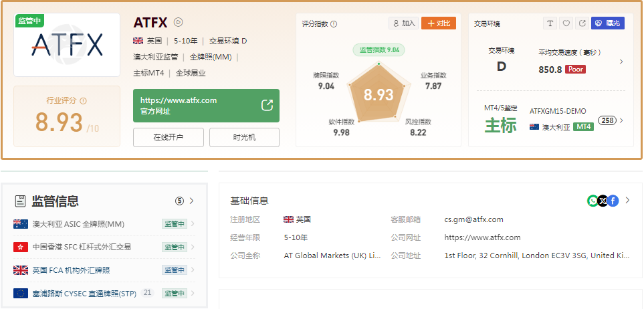Viewport: 644px width, 309px height.
Task: Click AT Global Markets (UK) company name
Action: 332,255
